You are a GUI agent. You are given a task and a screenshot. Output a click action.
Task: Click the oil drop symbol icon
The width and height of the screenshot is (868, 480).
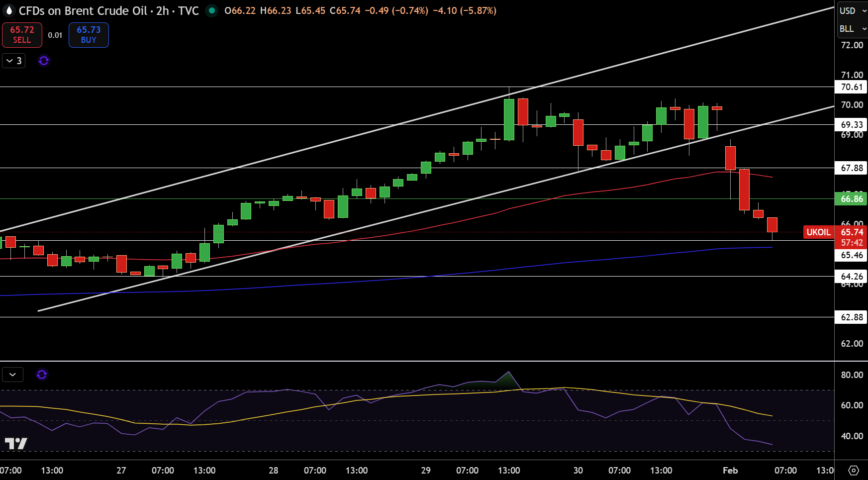(9, 10)
